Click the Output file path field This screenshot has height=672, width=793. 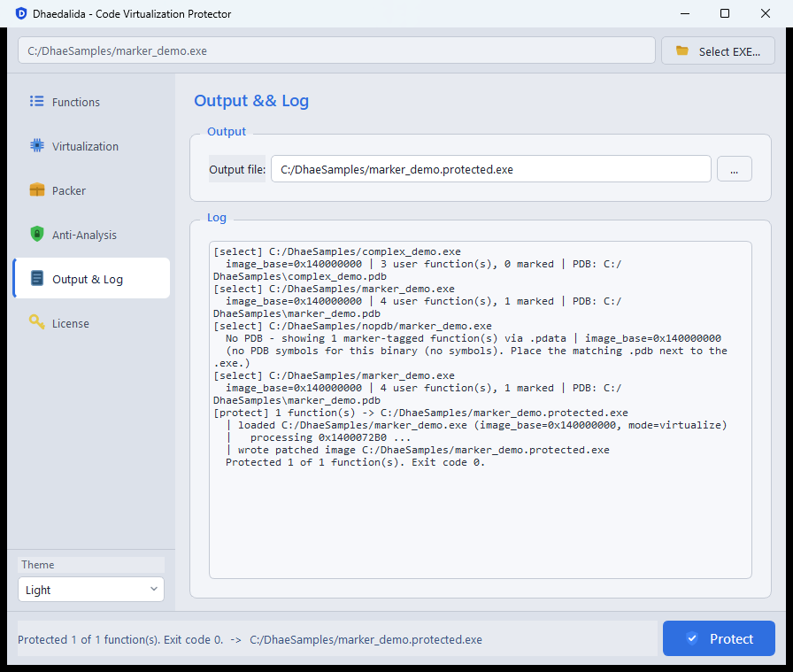(491, 169)
